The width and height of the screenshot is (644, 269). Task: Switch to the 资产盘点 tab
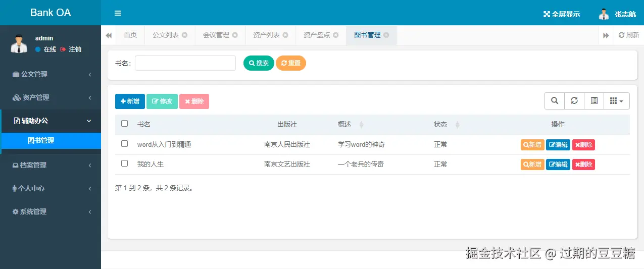tap(321, 35)
